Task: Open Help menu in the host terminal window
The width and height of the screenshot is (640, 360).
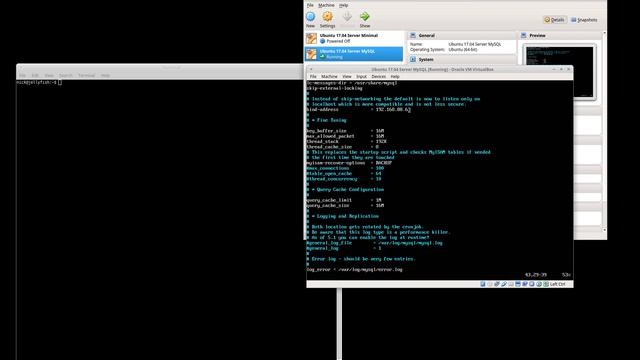Action: coord(105,76)
